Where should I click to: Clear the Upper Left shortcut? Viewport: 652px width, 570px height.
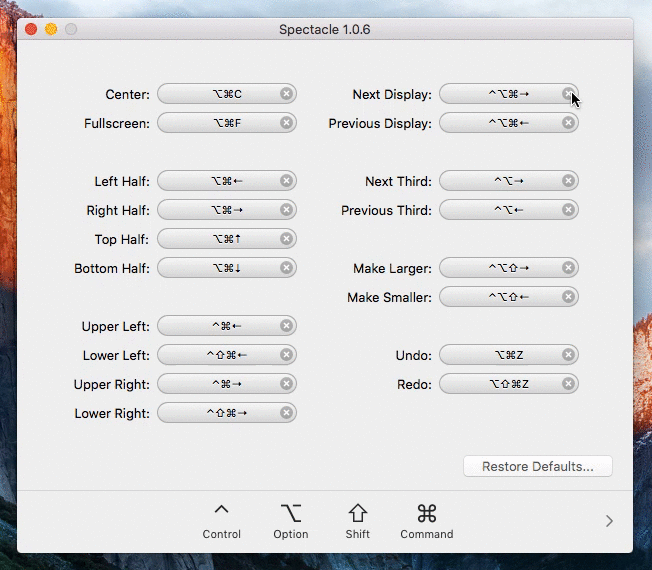click(x=286, y=326)
